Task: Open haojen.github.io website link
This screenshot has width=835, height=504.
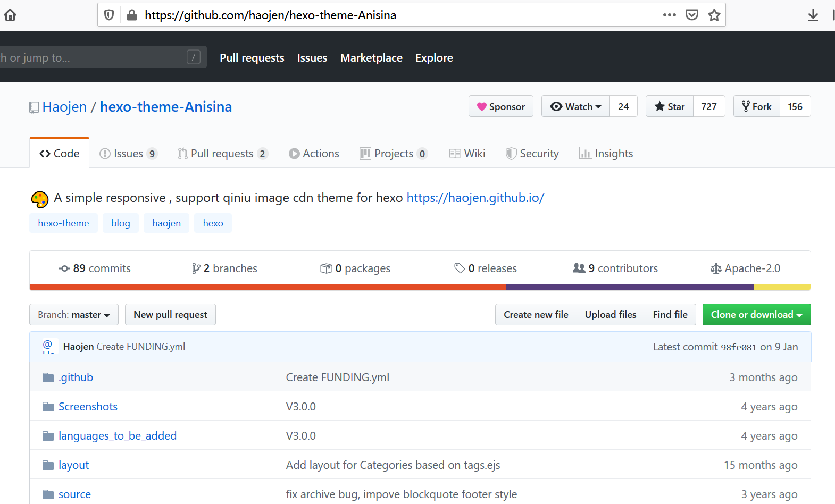Action: 475,198
